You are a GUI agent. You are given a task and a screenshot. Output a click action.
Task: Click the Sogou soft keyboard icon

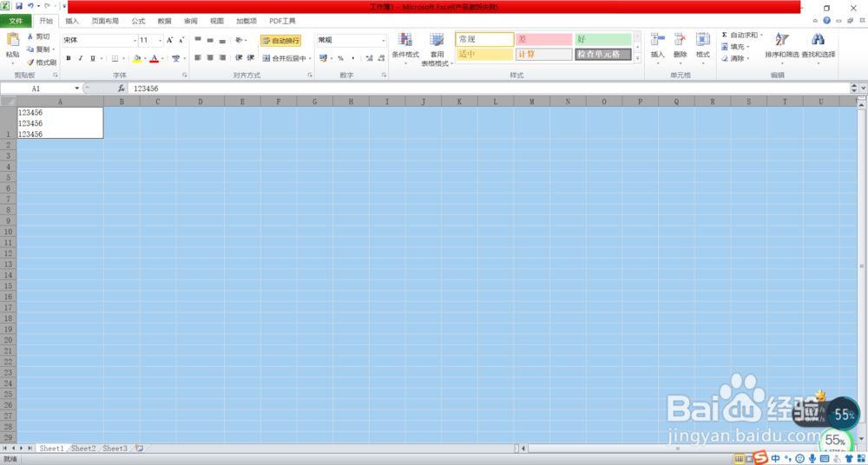click(824, 458)
